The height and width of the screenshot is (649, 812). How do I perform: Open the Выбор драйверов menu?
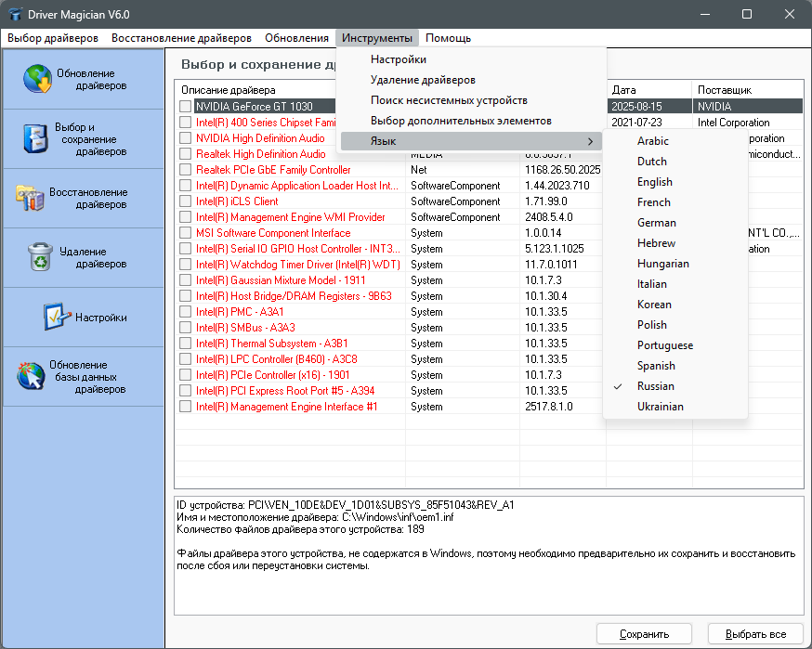coord(53,38)
